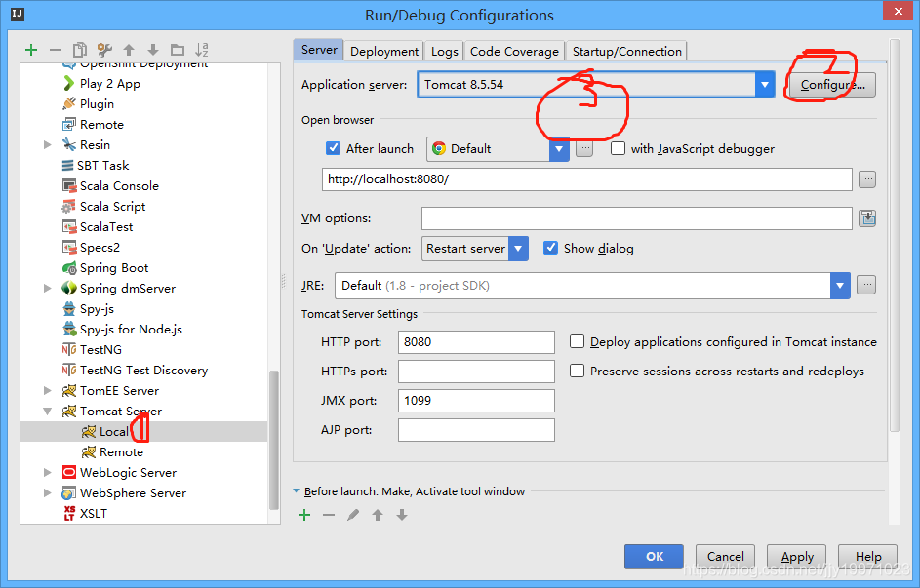This screenshot has height=588, width=920.
Task: Click ellipsis button beside JRE field
Action: tap(866, 286)
